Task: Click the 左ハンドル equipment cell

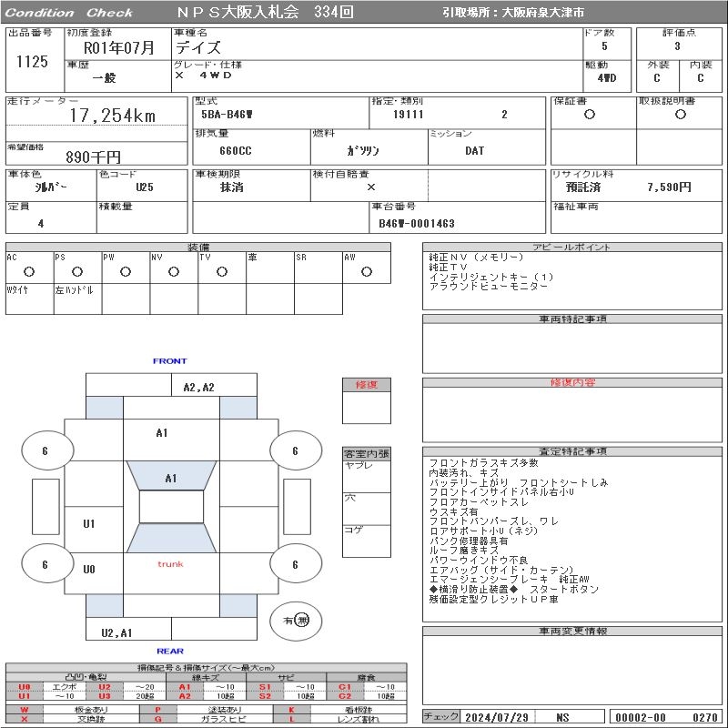Action: pos(78,299)
